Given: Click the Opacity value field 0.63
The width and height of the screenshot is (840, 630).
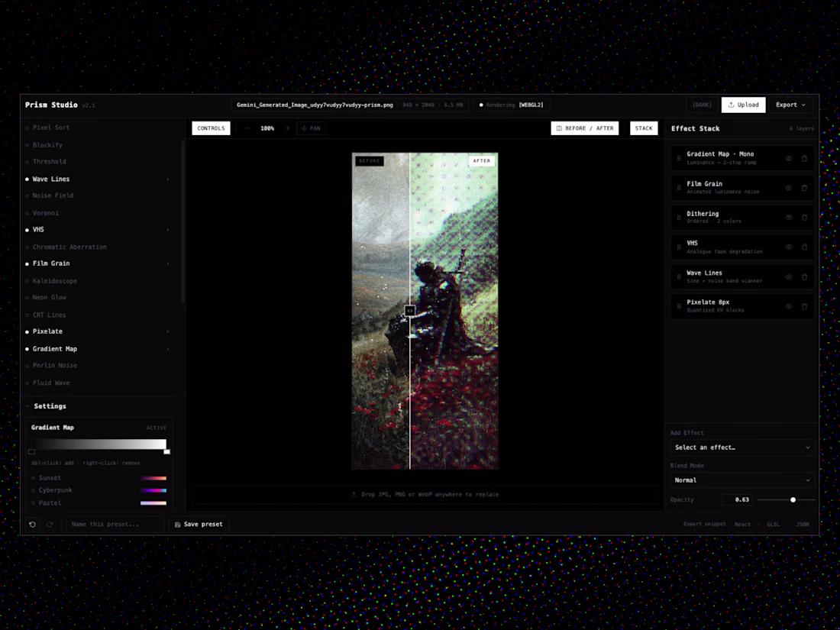Looking at the screenshot, I should pyautogui.click(x=737, y=500).
